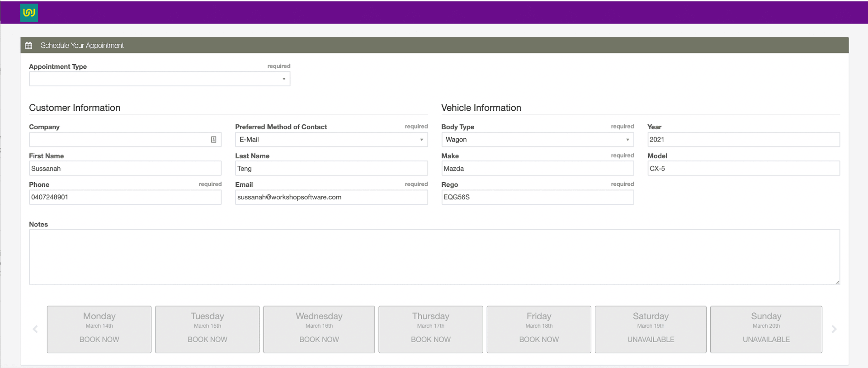Click inside the Notes text area
The image size is (868, 368).
434,257
